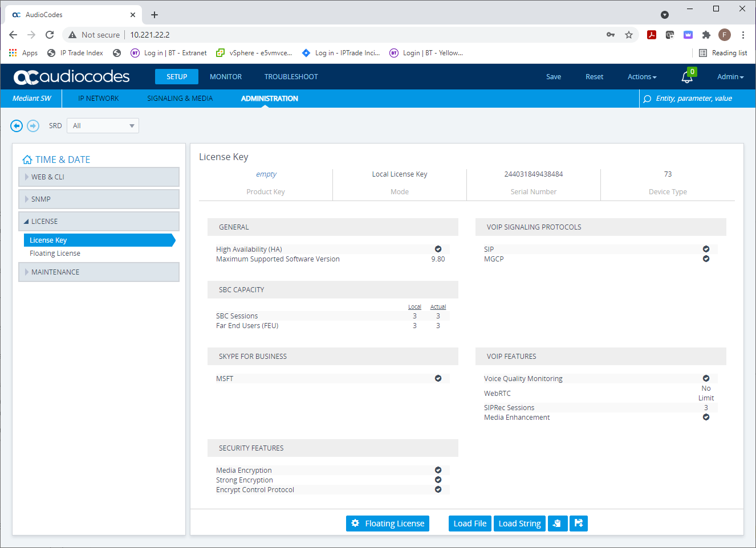Expand the SNMP section

coord(99,199)
